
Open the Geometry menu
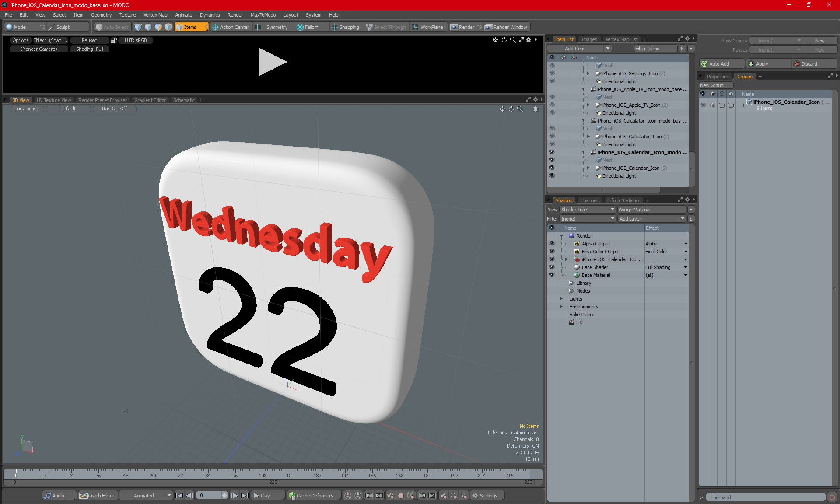(x=101, y=15)
